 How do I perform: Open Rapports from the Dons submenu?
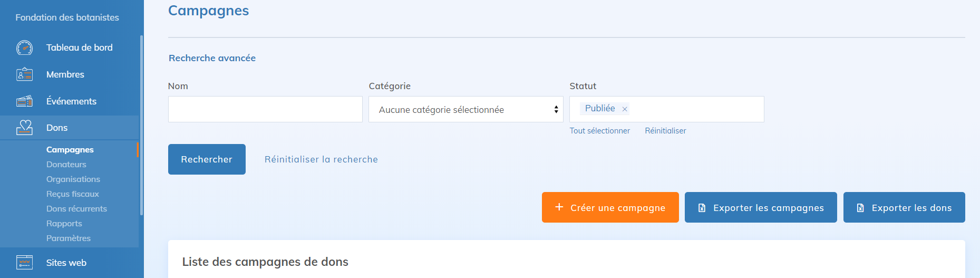point(64,224)
